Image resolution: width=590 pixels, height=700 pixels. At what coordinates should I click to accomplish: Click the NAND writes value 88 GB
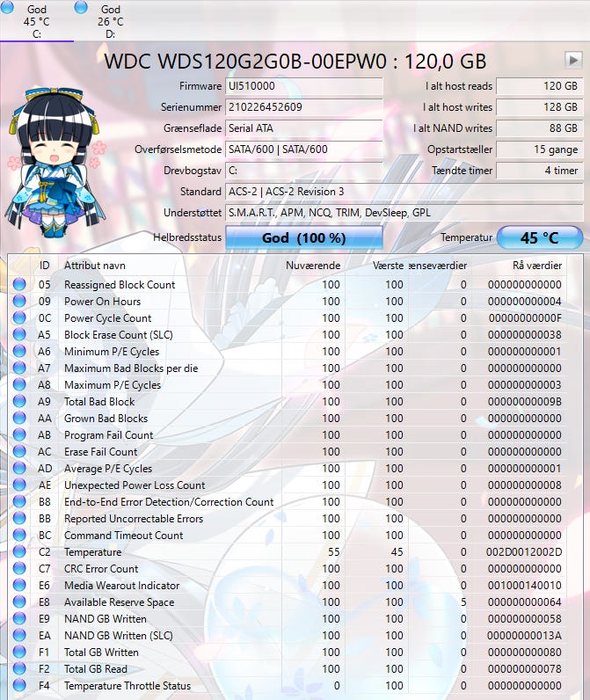(540, 128)
